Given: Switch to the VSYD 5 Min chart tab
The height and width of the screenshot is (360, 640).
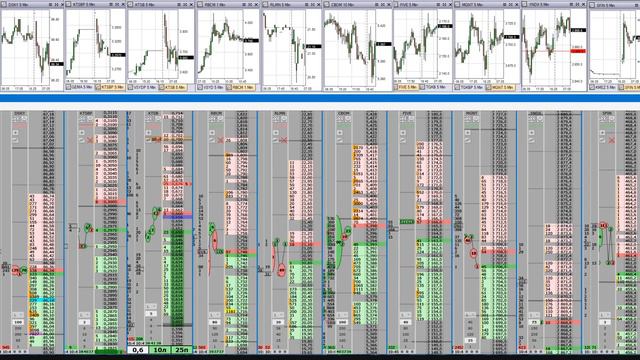Looking at the screenshot, I should click(x=211, y=87).
